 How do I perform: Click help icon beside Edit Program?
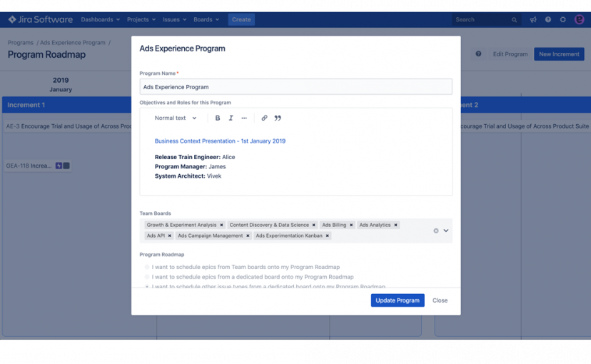pos(478,54)
